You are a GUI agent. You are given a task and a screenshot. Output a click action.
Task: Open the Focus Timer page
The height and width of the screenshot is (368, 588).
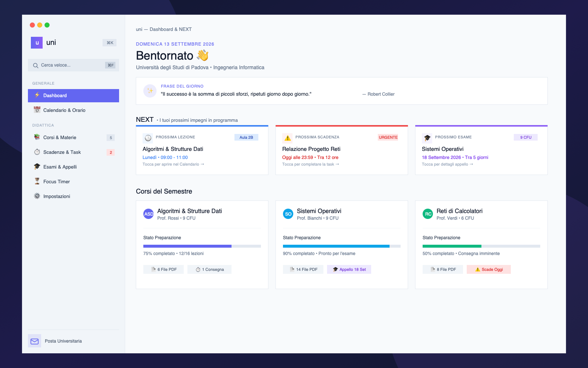tap(73, 182)
